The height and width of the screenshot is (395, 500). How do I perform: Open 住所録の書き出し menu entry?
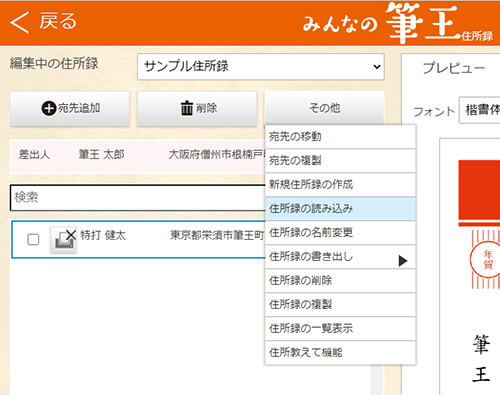pos(340,257)
